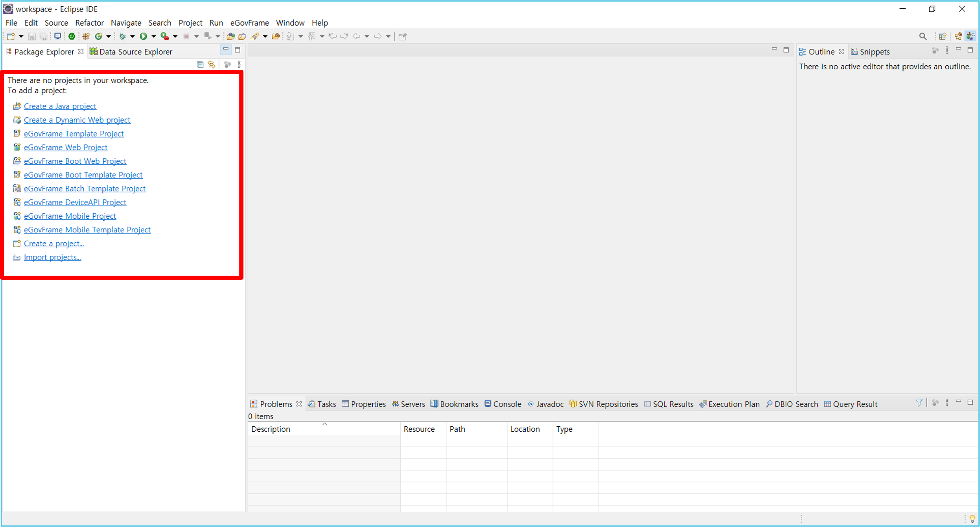Close the Outline tab
Screen dimensions: 980x527
tap(842, 52)
